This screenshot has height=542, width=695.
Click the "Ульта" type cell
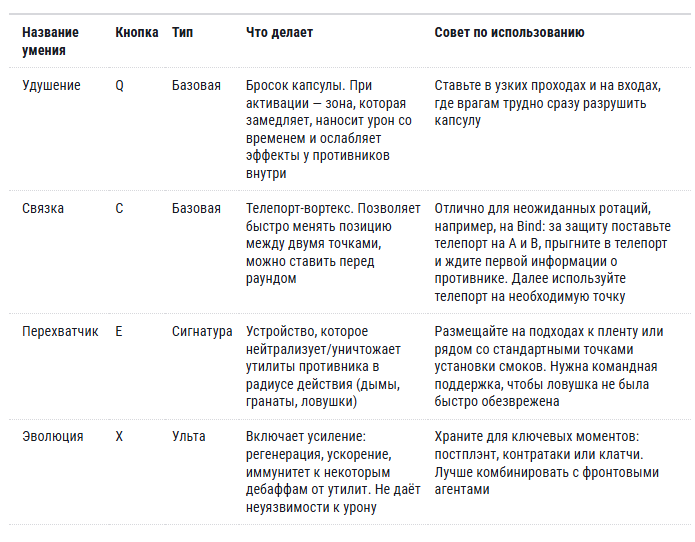[x=189, y=437]
